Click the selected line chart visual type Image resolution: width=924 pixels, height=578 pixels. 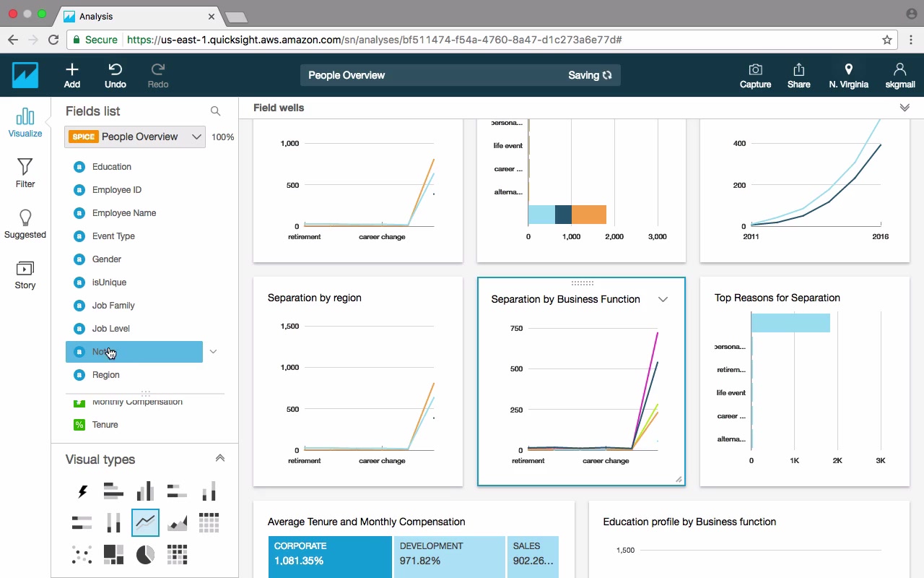[145, 522]
